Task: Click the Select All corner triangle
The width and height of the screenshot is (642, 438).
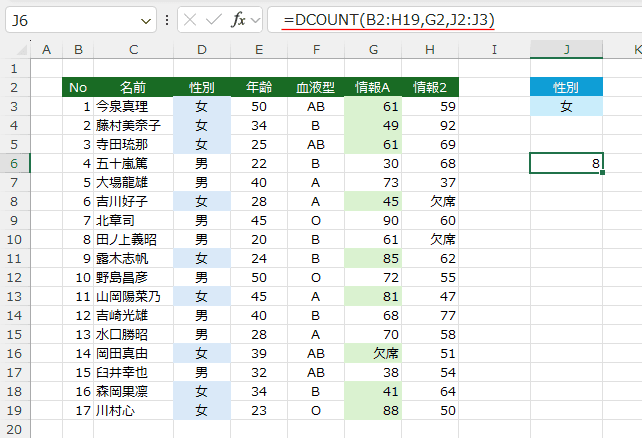Action: (15, 49)
